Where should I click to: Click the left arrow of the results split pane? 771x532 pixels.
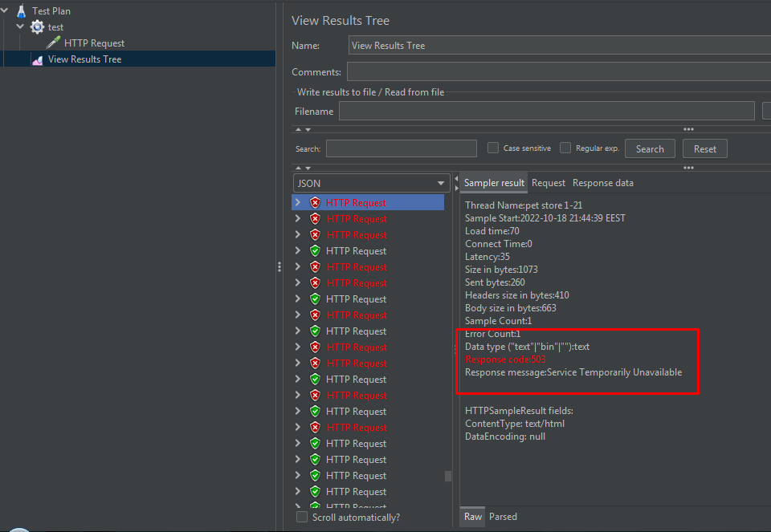(456, 179)
